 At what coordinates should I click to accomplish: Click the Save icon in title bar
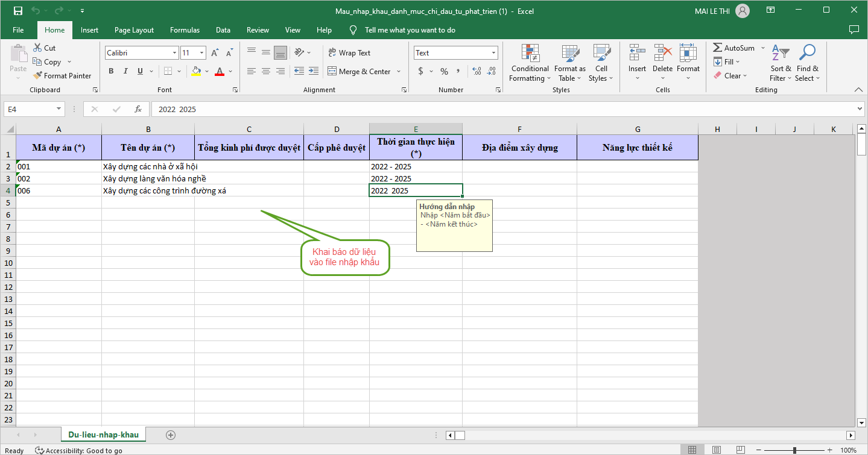(17, 11)
